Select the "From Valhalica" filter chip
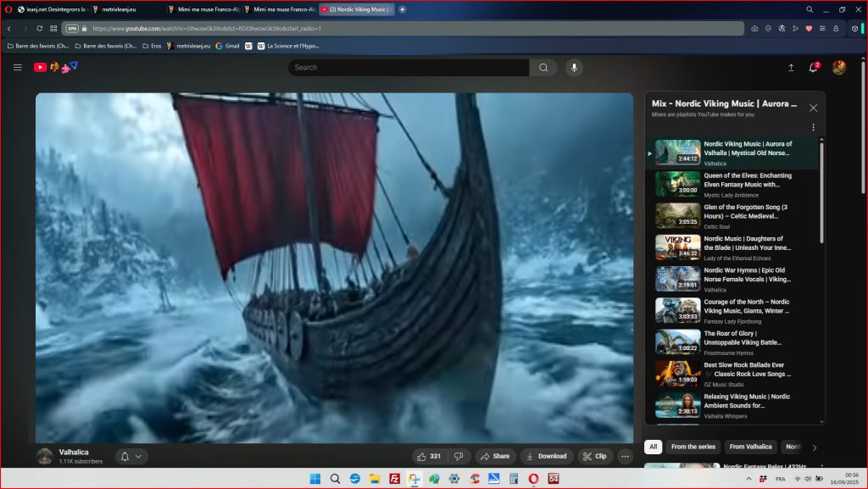Viewport: 868px width, 489px height. tap(750, 447)
